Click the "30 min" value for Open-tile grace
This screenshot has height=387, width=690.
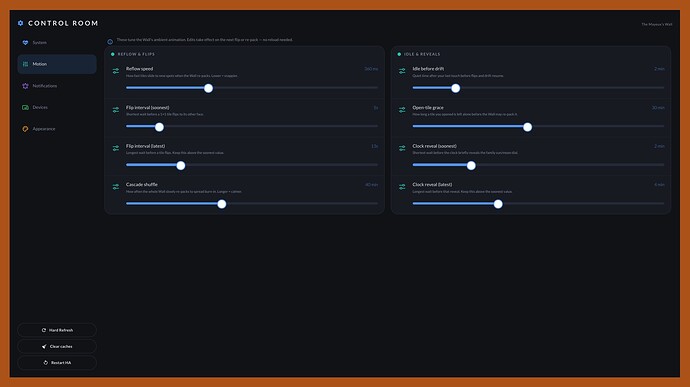(x=658, y=107)
